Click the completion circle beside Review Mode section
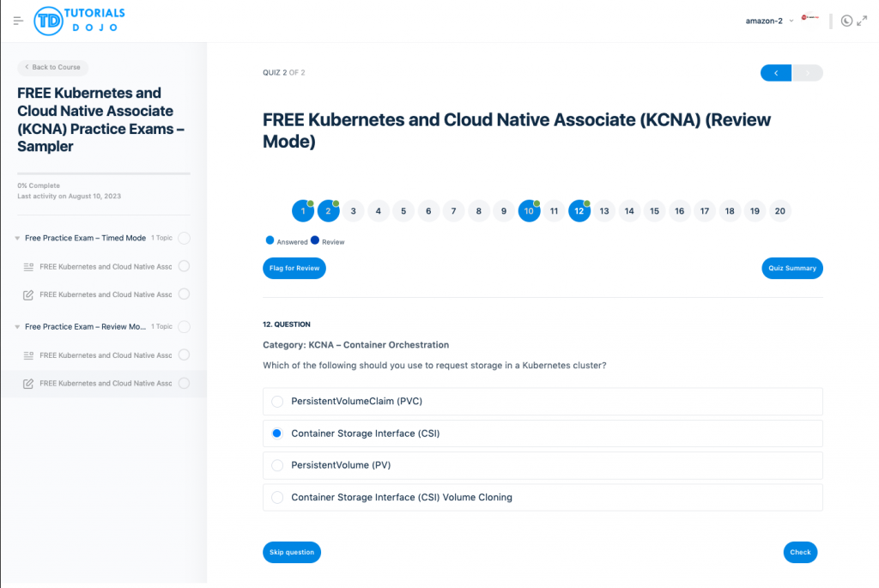The height and width of the screenshot is (588, 879). point(184,327)
